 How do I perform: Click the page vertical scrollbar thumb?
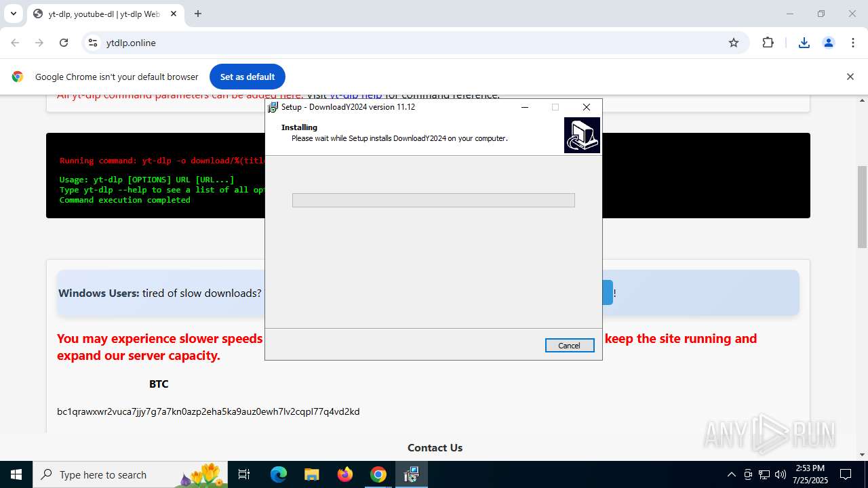(862, 207)
